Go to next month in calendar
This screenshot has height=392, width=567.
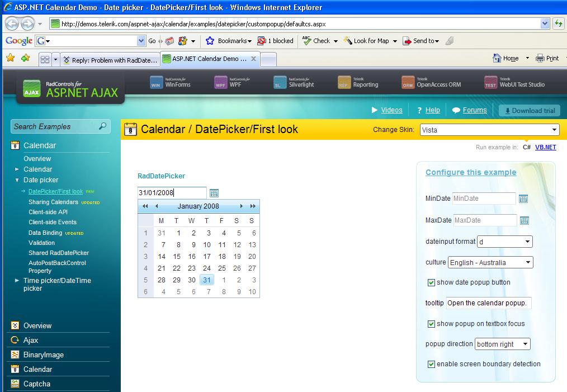(x=241, y=206)
